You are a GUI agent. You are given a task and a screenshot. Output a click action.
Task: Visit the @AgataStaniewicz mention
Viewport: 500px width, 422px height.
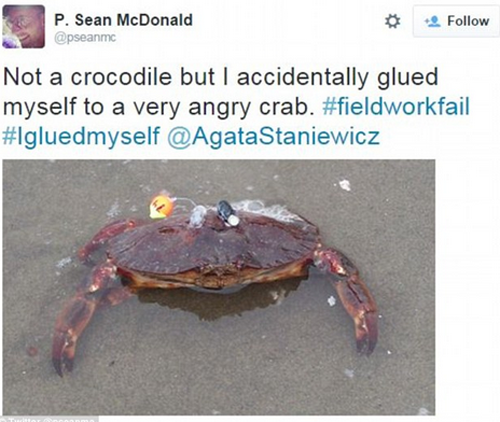coord(273,136)
